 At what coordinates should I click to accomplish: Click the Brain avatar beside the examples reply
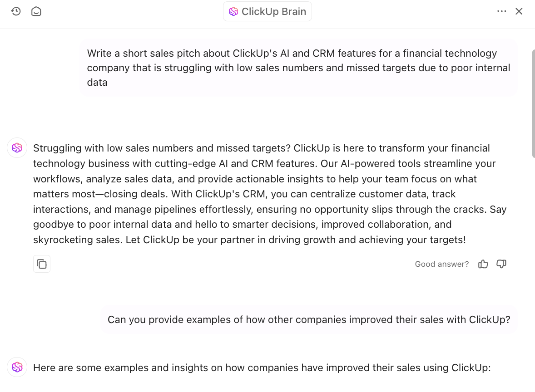click(x=17, y=367)
